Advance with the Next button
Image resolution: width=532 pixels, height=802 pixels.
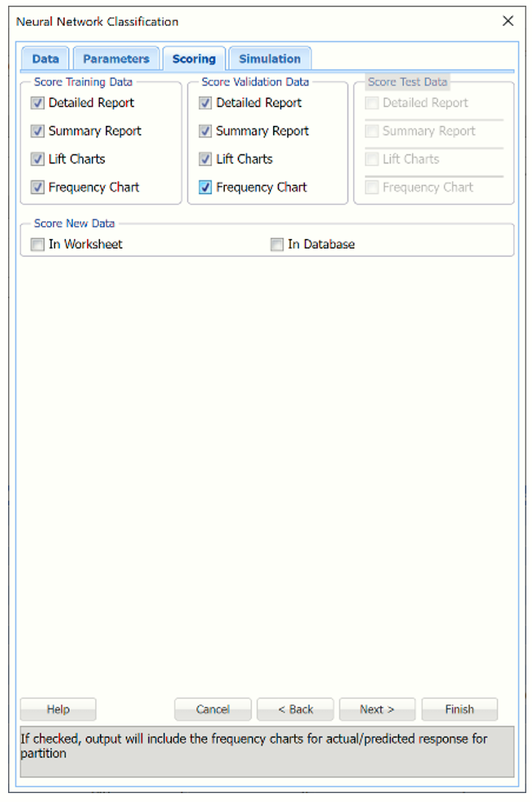[377, 709]
